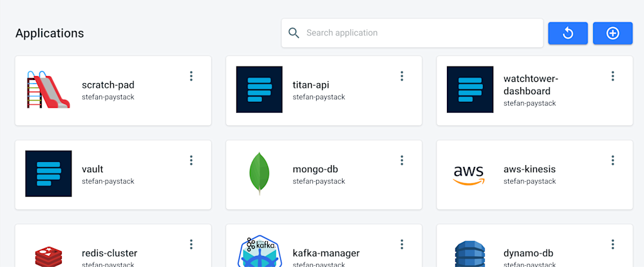644x267 pixels.
Task: Open the kafka-manager kebab menu
Action: click(402, 244)
